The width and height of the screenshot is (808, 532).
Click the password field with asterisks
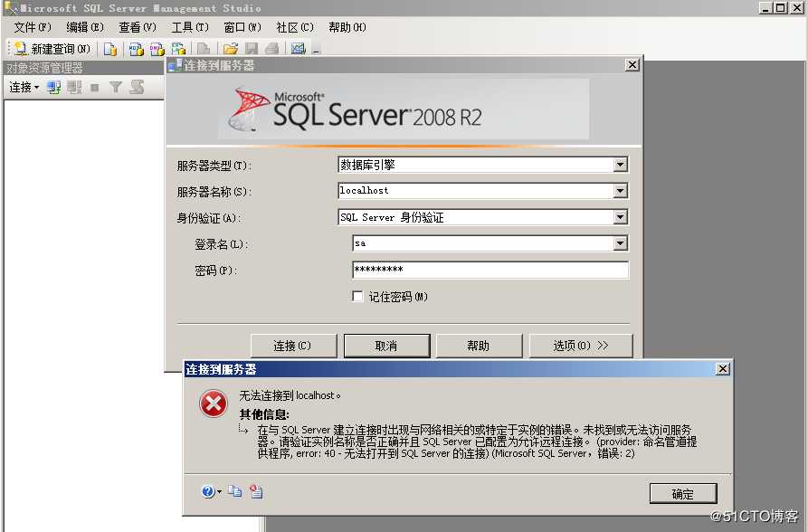490,270
